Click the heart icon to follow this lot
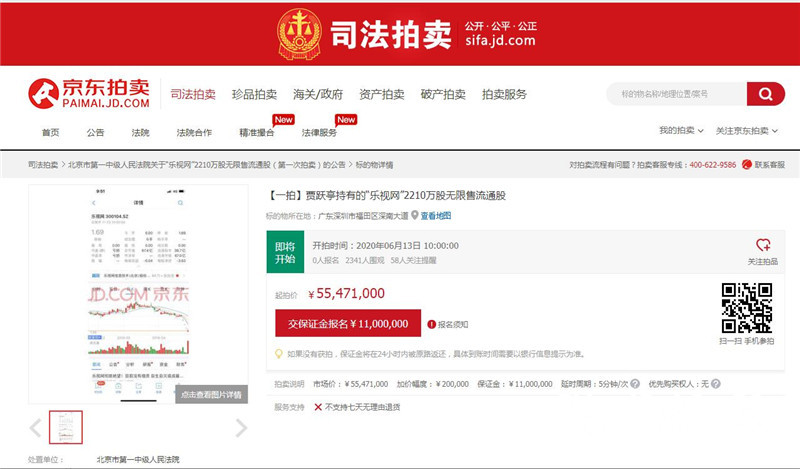This screenshot has width=800, height=469. click(763, 245)
